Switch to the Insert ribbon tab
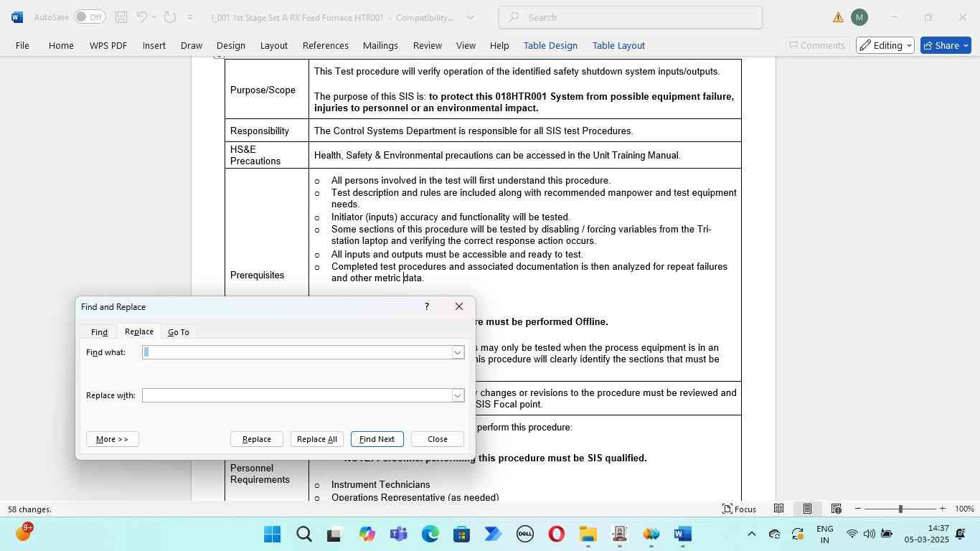The width and height of the screenshot is (980, 551). click(154, 45)
